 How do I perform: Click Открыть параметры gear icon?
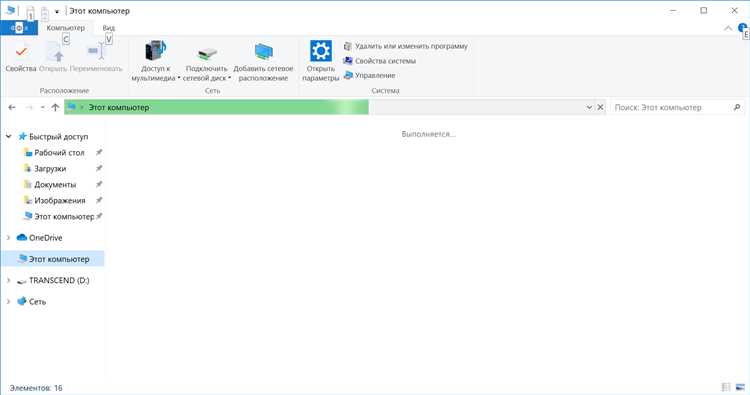(x=320, y=51)
